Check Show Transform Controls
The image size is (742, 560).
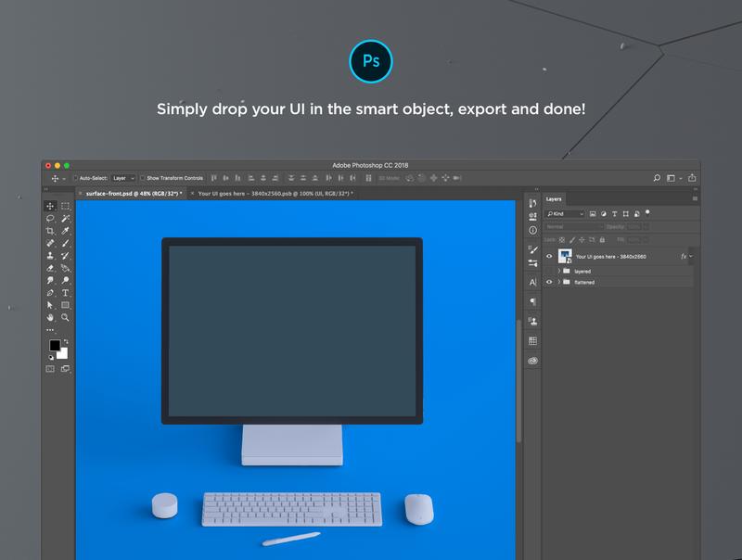tap(142, 178)
